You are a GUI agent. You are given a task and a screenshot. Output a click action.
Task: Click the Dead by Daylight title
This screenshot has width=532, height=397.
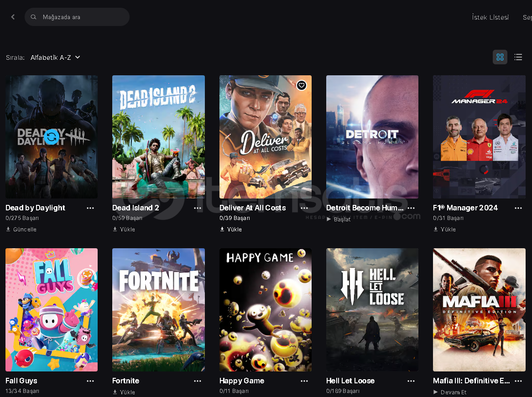click(35, 208)
